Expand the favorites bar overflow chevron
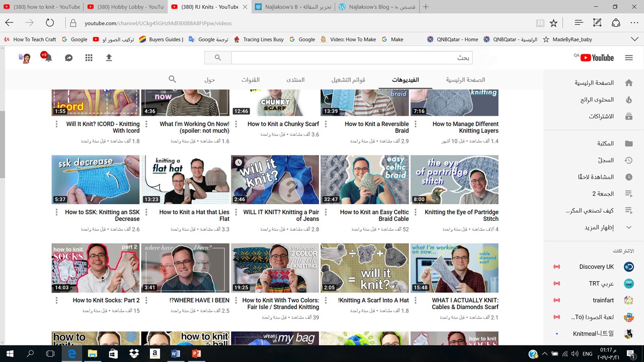Viewport: 644px width, 362px height. click(x=634, y=39)
